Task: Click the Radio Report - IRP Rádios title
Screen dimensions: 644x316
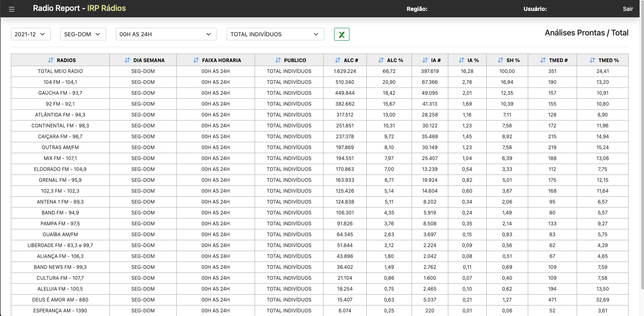Action: tap(79, 8)
